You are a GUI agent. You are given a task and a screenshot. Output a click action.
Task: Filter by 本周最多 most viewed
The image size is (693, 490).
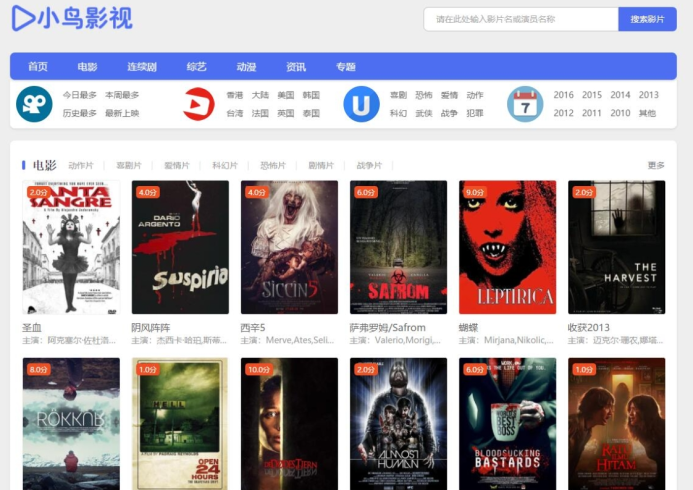[122, 95]
